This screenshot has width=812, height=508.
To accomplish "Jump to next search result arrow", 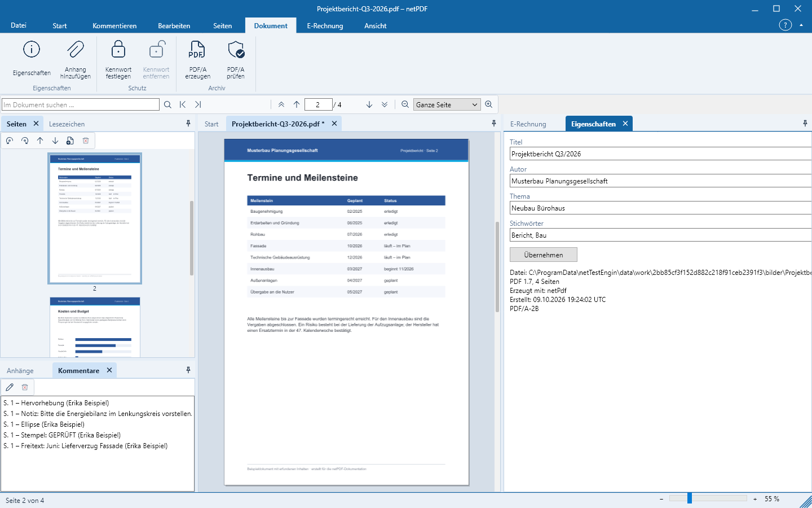I will click(x=198, y=104).
